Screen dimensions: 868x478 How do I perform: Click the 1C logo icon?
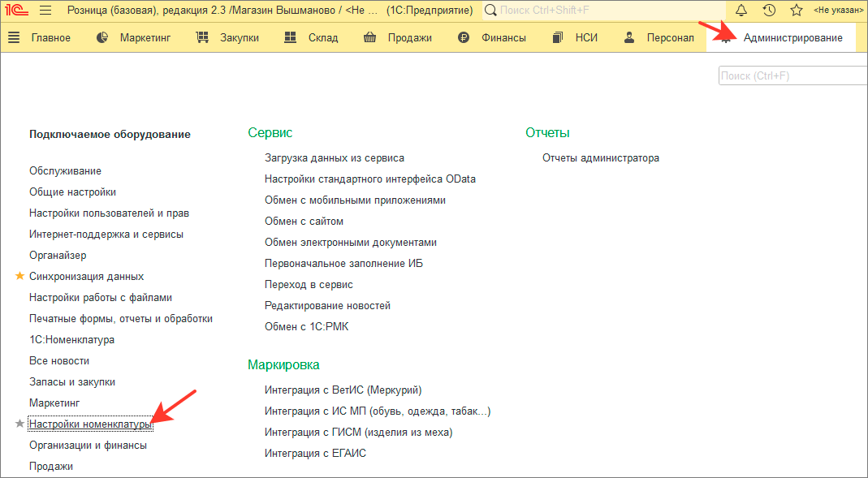[16, 10]
